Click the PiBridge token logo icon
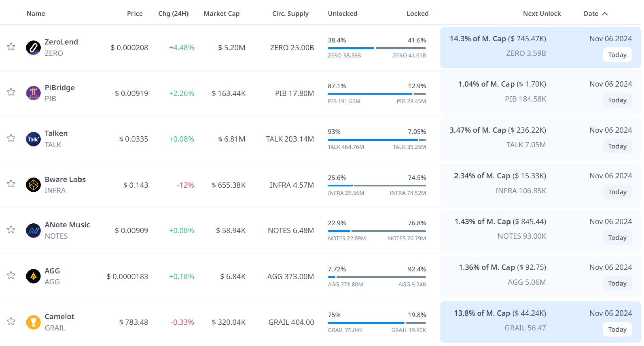Viewport: 644px width, 346px height. click(33, 93)
